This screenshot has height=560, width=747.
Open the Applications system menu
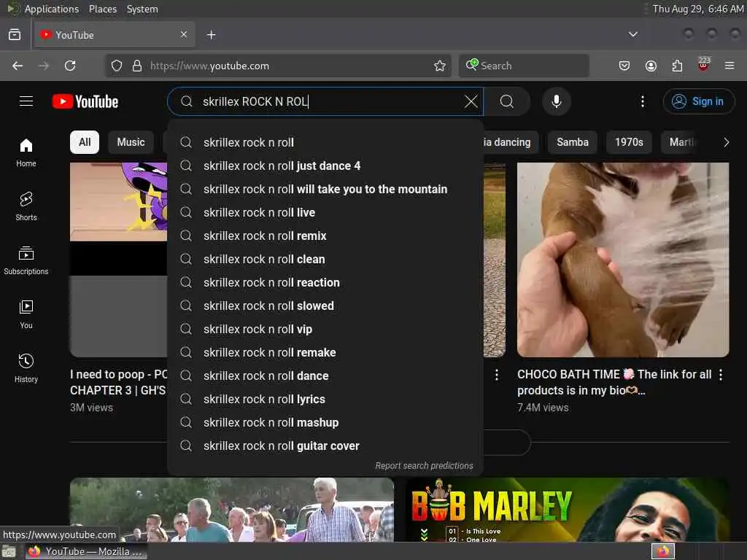(52, 9)
